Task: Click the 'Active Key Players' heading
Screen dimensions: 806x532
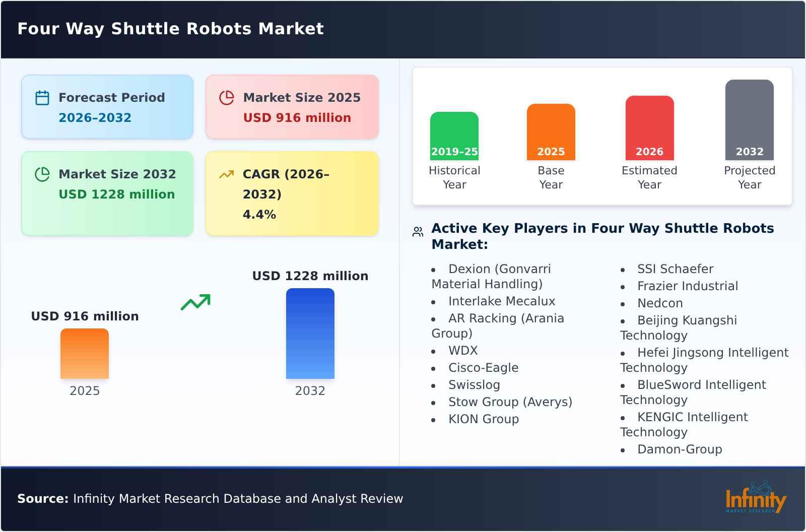Action: 602,236
